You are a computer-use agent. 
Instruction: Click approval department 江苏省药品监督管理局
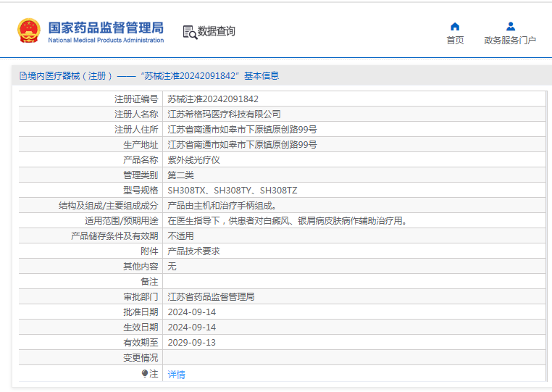(x=212, y=297)
